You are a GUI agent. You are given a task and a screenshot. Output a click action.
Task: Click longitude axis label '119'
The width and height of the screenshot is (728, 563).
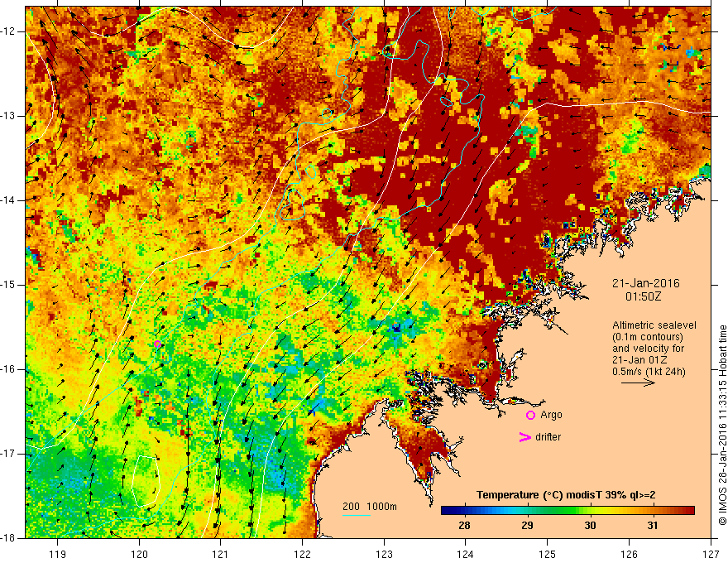pyautogui.click(x=58, y=554)
